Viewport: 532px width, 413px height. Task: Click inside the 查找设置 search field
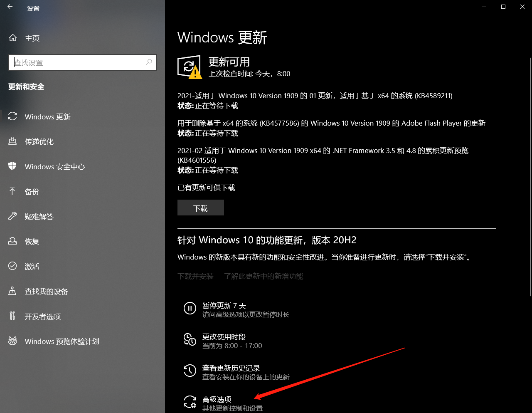point(79,62)
